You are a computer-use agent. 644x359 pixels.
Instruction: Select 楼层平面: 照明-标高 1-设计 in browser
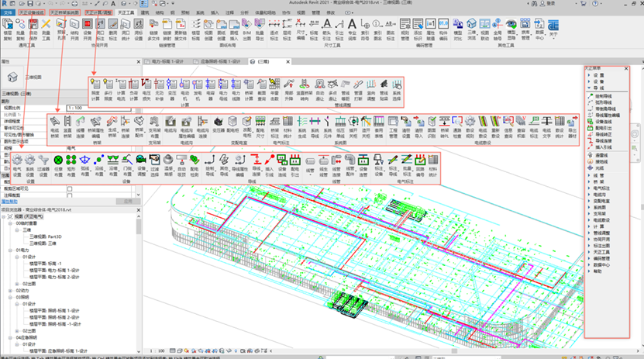tap(54, 311)
